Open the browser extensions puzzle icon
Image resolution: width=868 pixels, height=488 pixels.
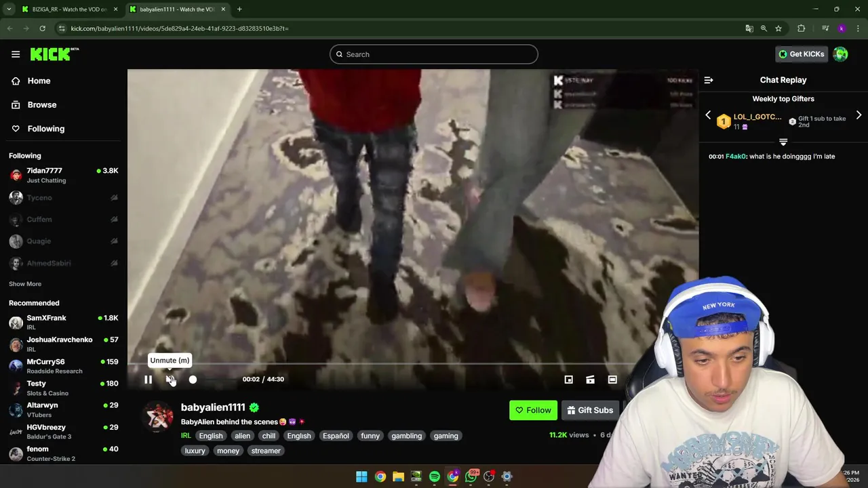pos(802,28)
